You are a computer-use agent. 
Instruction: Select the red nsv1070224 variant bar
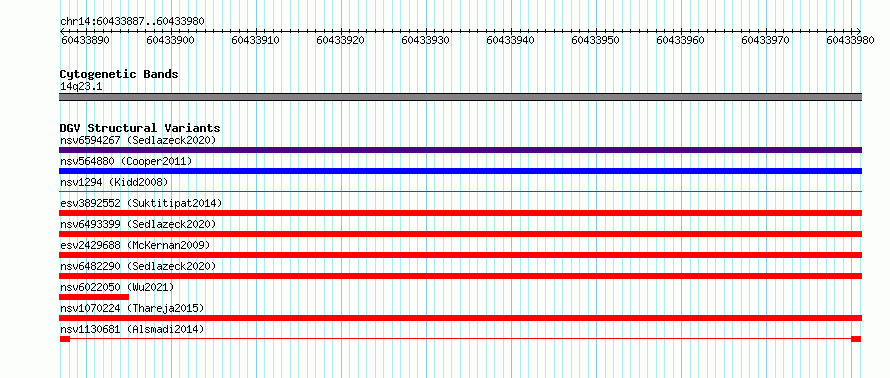tap(460, 318)
